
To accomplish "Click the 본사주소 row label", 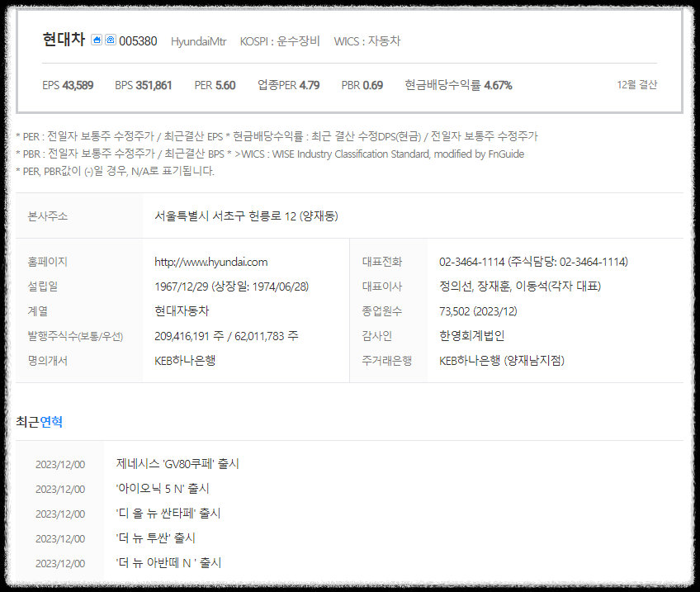I will (x=48, y=216).
